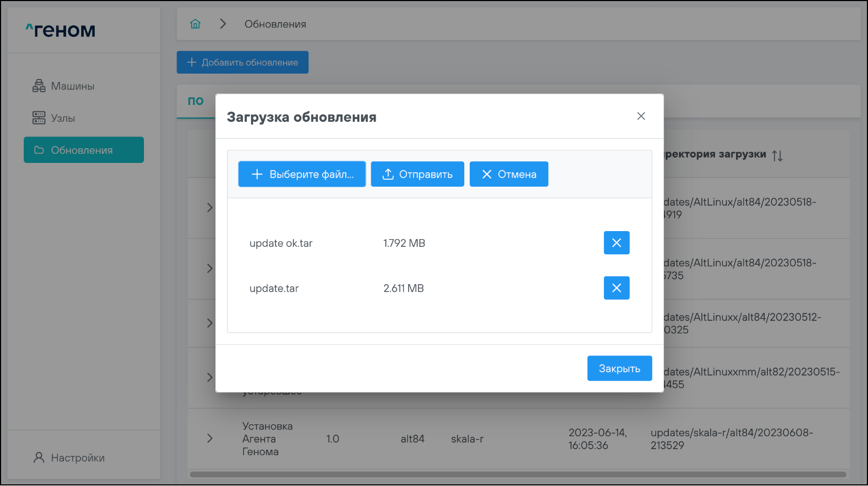Click Добавить обновление button

(x=242, y=62)
